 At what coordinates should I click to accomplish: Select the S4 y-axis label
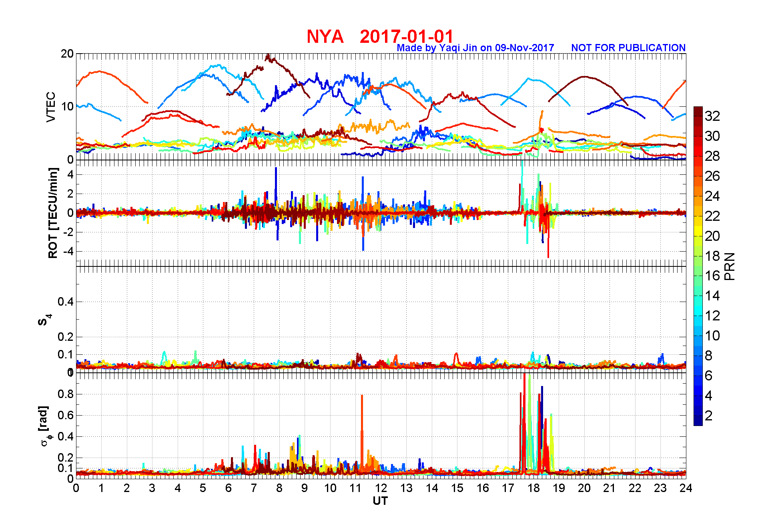pos(45,320)
